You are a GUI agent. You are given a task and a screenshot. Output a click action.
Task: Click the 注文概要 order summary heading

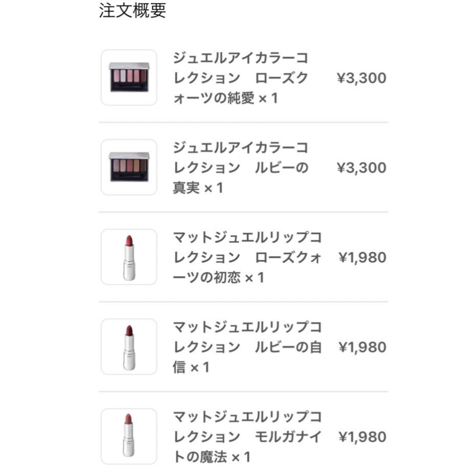132,11
